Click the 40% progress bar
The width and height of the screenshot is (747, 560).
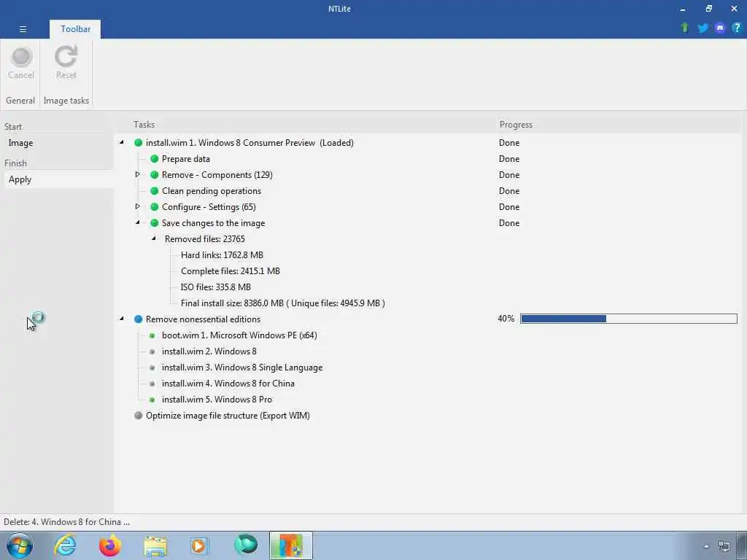pyautogui.click(x=628, y=319)
